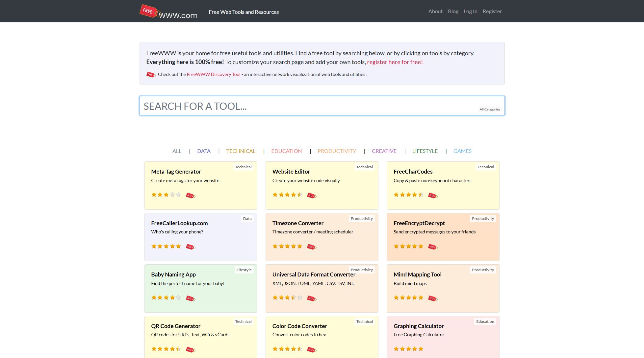
Task: Click the free tag icon on Timezone Converter
Action: [312, 247]
